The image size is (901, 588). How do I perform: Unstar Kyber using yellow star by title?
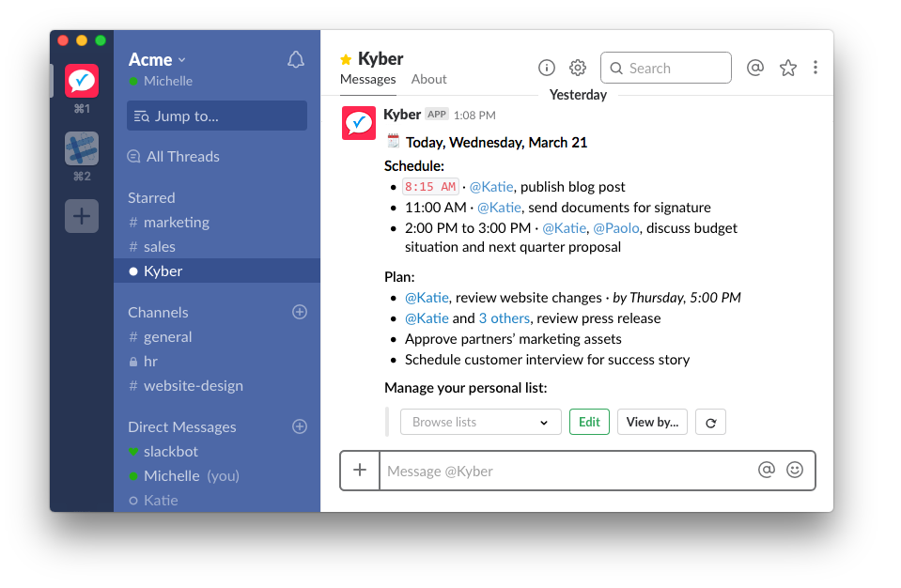click(346, 59)
